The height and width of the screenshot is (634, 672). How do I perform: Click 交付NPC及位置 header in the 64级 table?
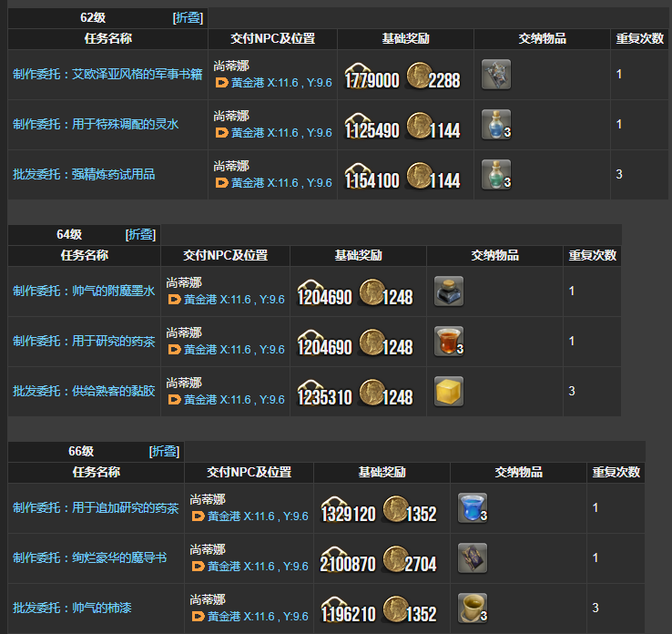pyautogui.click(x=226, y=256)
